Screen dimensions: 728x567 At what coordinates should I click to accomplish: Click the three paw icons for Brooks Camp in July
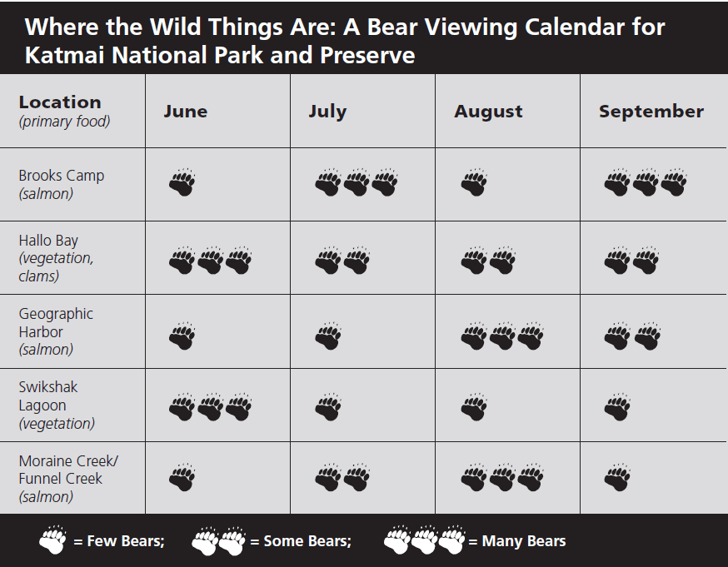pos(357,182)
